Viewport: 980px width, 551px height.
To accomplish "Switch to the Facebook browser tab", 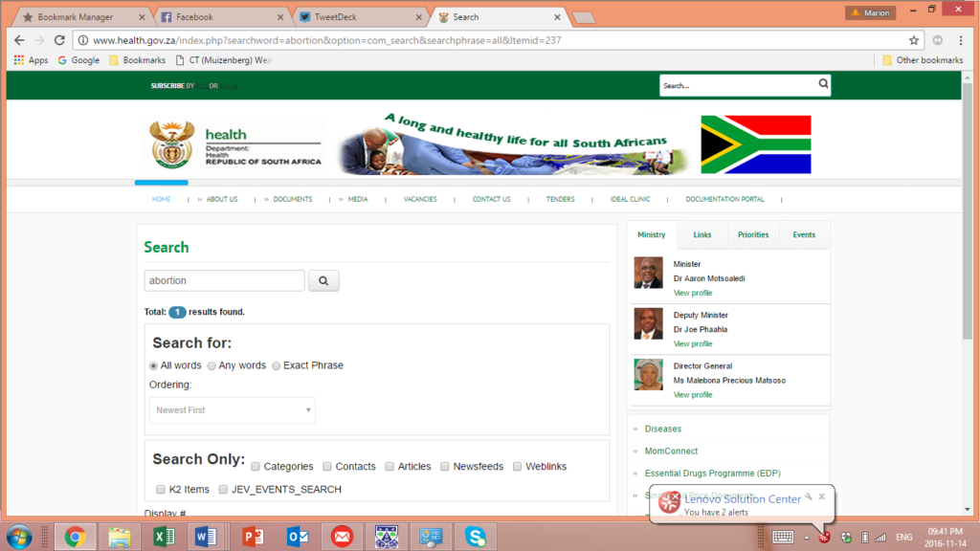I will point(222,17).
